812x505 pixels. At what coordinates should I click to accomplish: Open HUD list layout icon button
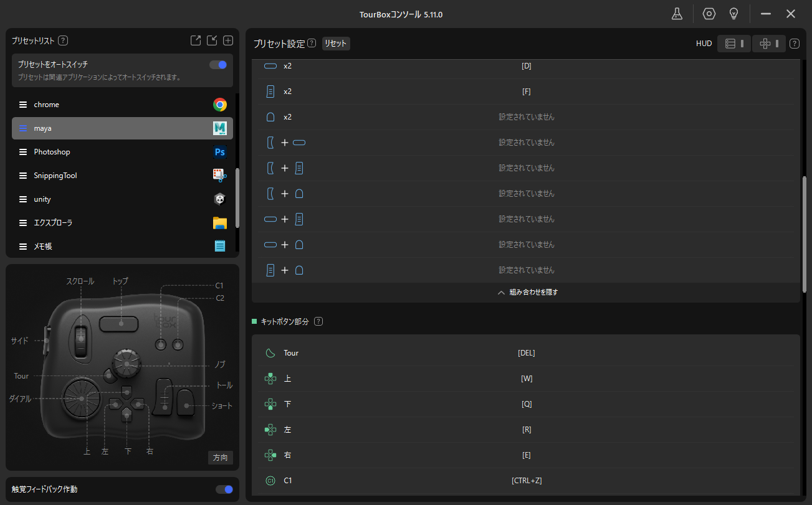point(734,44)
